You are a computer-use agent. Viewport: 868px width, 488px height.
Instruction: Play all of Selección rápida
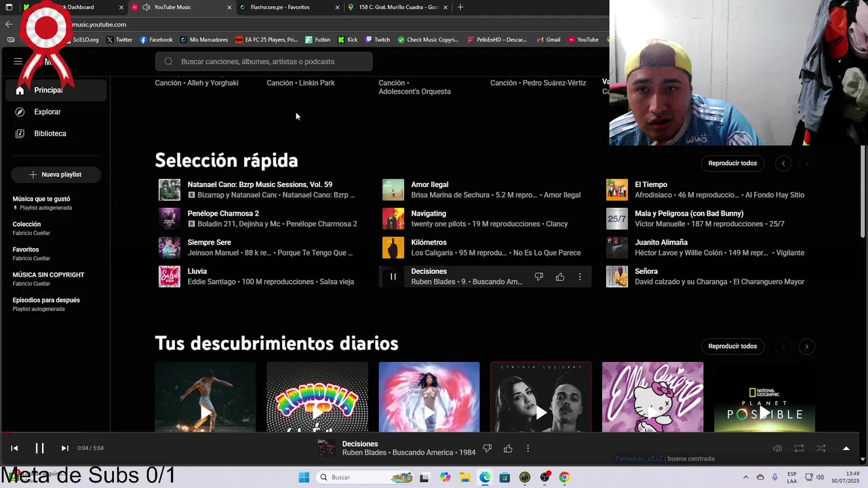pos(732,163)
